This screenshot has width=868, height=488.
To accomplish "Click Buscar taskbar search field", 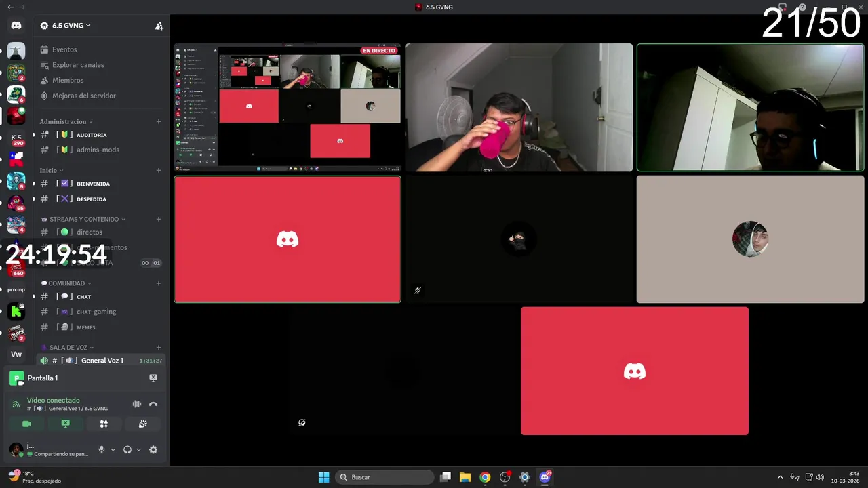I will click(384, 477).
